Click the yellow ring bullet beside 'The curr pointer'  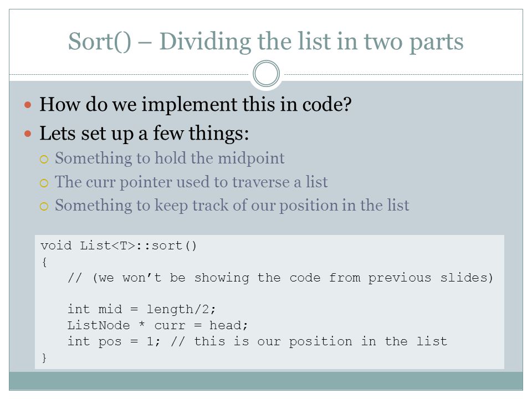(x=44, y=183)
